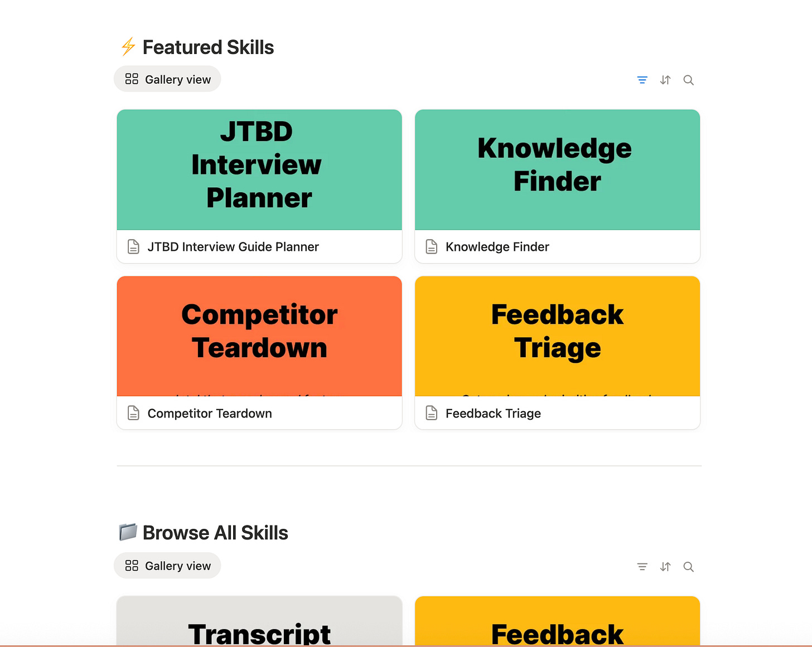Viewport: 812px width, 647px height.
Task: Click page icon beside Feedback Triage title
Action: click(432, 413)
